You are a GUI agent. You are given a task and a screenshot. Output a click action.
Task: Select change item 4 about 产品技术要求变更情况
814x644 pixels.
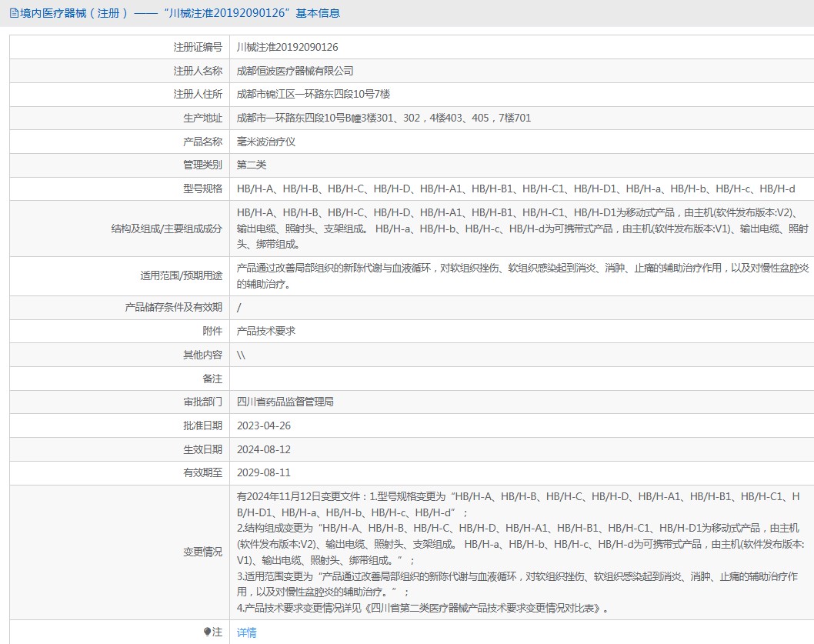tap(422, 608)
